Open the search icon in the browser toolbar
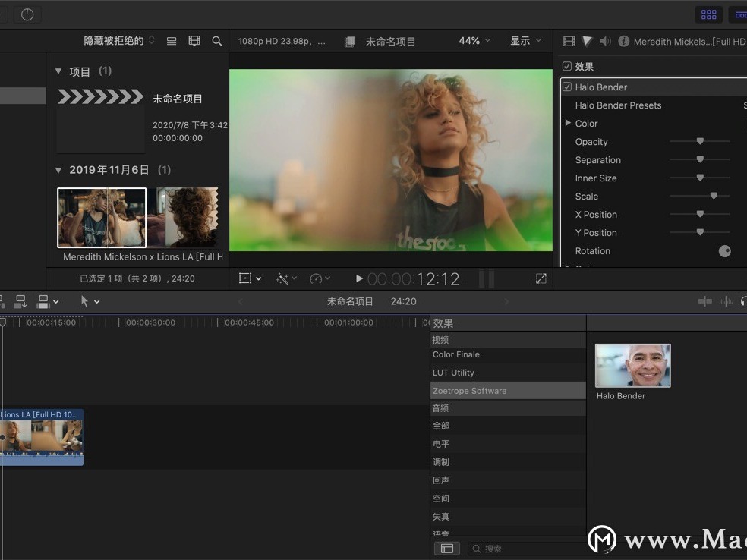The width and height of the screenshot is (747, 560). tap(217, 41)
